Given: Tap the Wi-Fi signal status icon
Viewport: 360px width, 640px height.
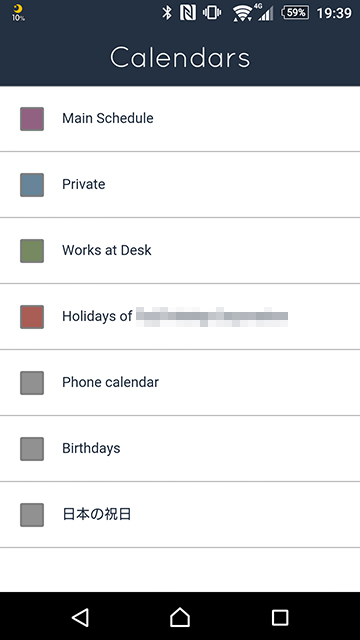Looking at the screenshot, I should [242, 13].
